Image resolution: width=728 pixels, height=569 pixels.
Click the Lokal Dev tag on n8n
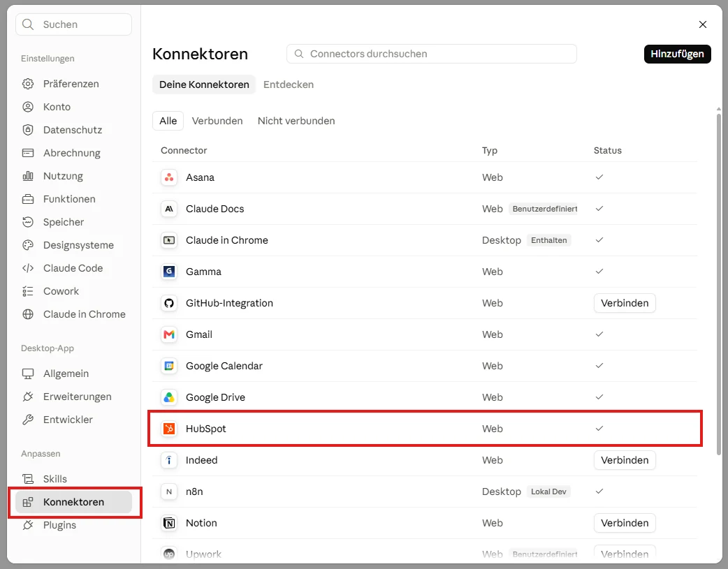pos(548,492)
